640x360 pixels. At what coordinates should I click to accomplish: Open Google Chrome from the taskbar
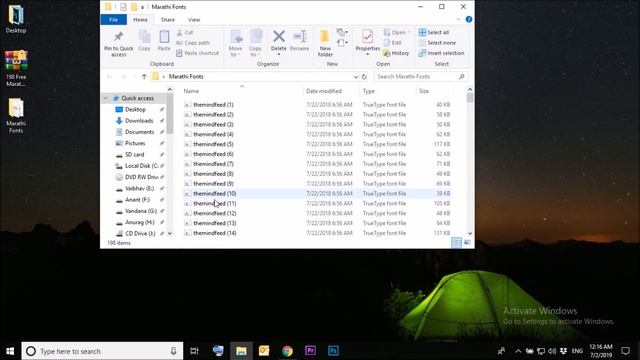(287, 351)
